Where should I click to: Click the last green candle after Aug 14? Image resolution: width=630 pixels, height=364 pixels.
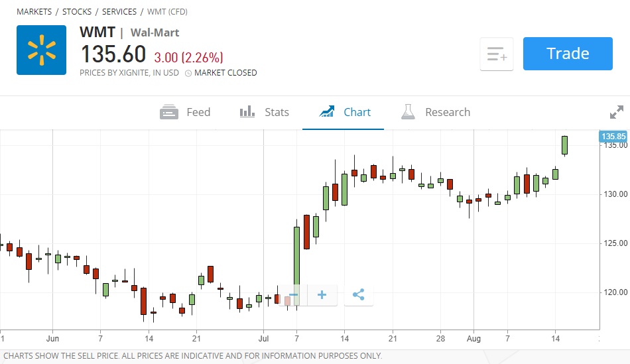[x=565, y=145]
